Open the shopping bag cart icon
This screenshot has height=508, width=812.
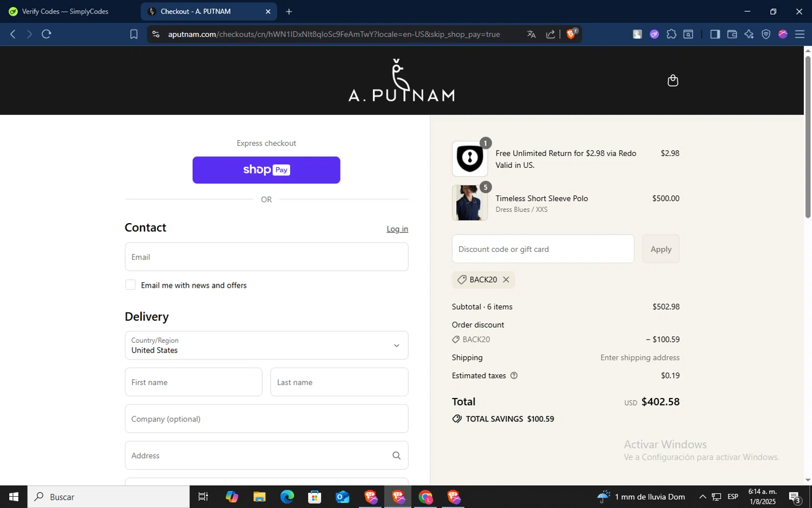[672, 80]
